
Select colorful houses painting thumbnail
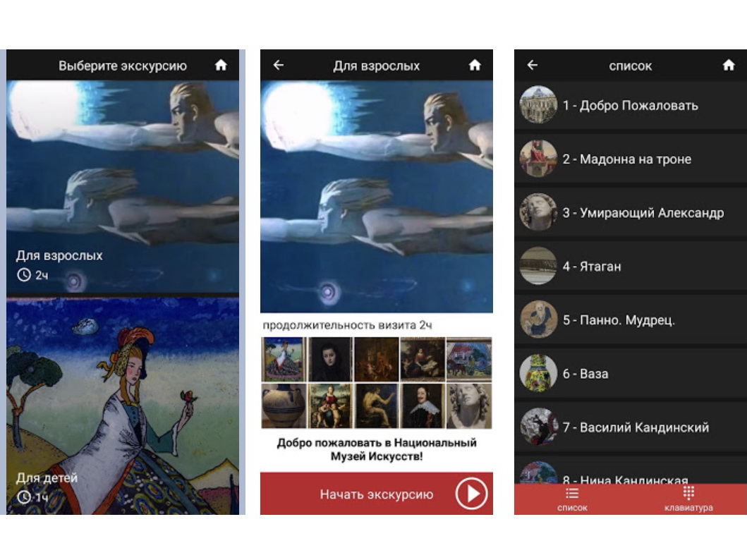point(469,359)
